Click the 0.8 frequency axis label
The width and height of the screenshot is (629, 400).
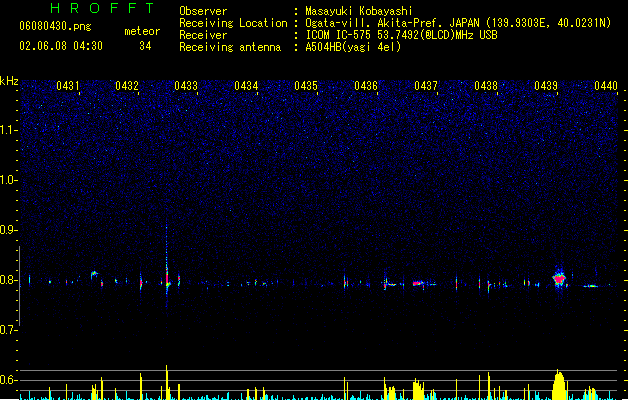point(9,280)
